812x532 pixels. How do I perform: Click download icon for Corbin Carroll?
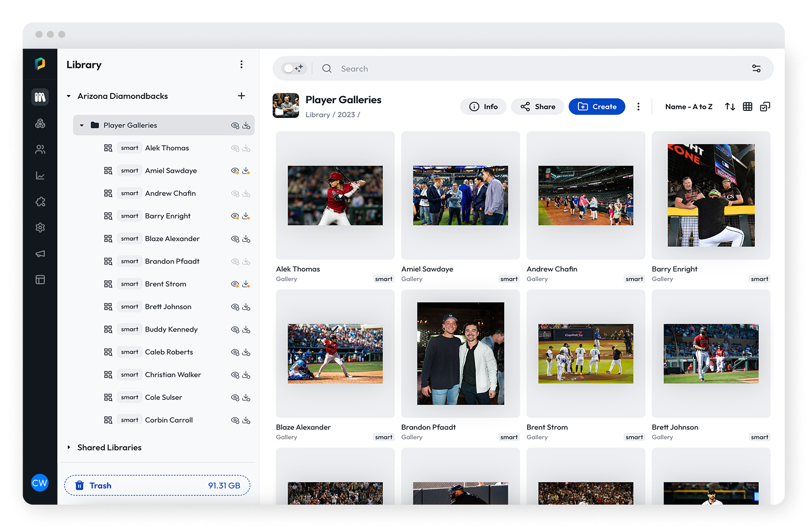click(x=247, y=421)
